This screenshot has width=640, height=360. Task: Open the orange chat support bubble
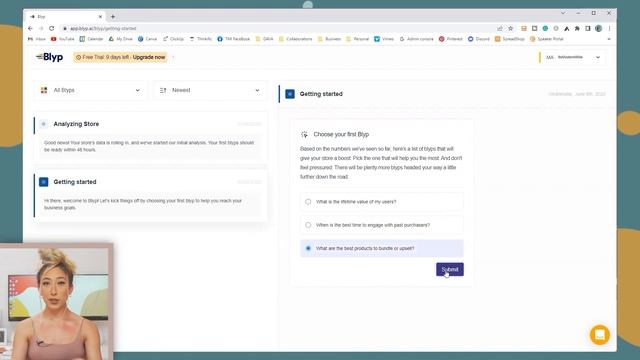[600, 335]
